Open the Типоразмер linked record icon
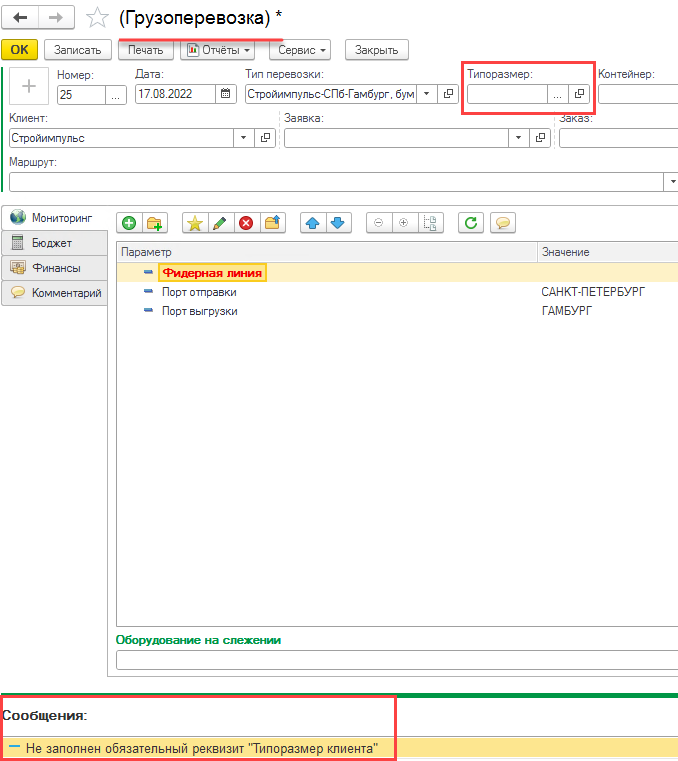 pos(579,94)
